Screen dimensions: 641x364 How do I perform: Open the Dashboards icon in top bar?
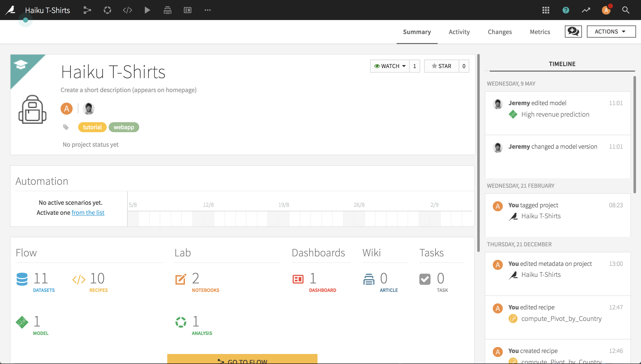tap(188, 10)
